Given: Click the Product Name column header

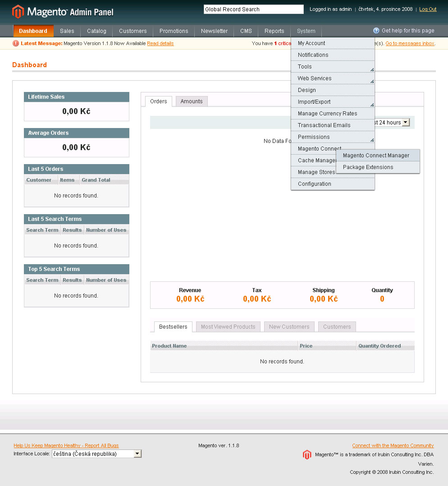Looking at the screenshot, I should click(224, 346).
